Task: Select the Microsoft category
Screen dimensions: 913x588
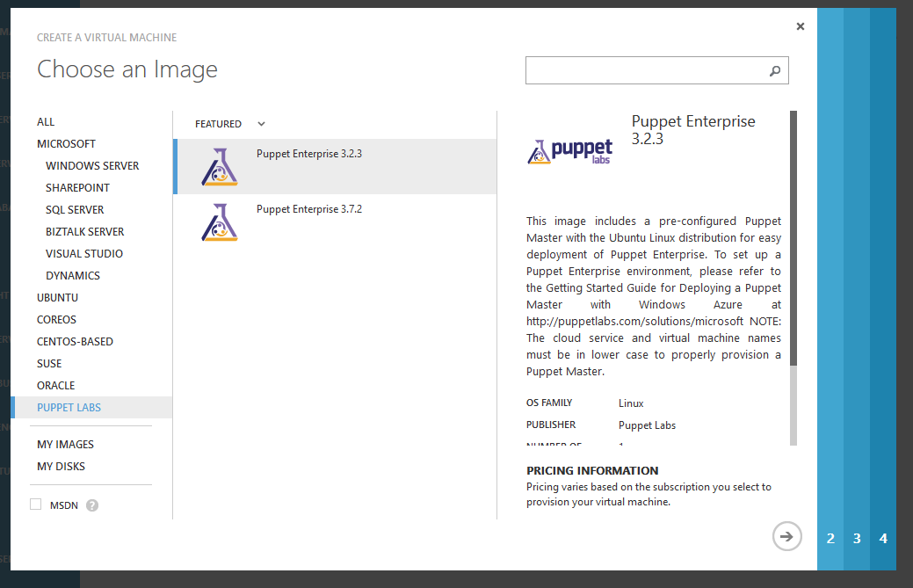Action: [x=67, y=144]
